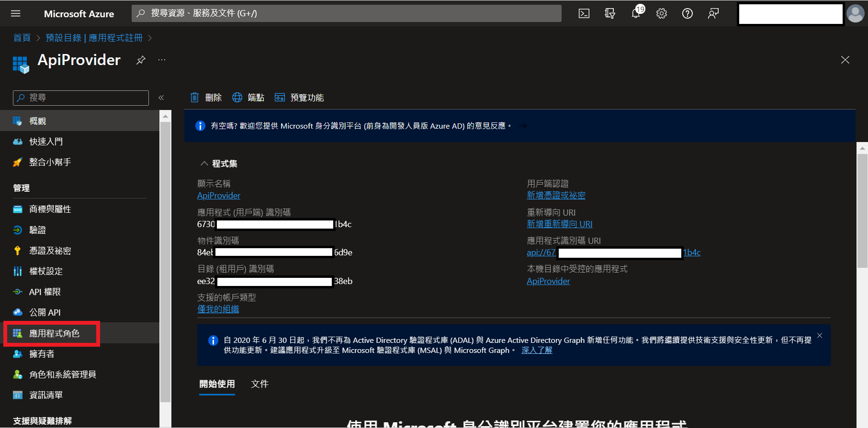
Task: Open more options ellipsis next to ApiProvider
Action: pos(162,60)
